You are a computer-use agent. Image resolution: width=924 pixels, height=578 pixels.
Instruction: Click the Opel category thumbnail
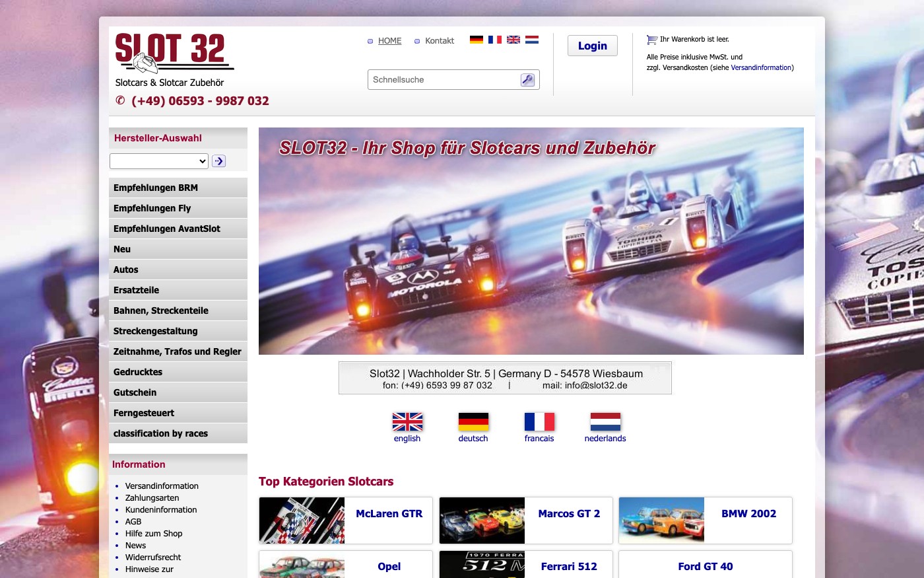(302, 565)
